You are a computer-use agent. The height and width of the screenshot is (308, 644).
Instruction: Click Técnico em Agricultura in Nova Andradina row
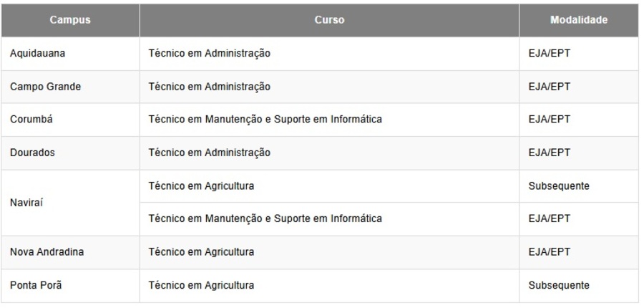tap(201, 252)
